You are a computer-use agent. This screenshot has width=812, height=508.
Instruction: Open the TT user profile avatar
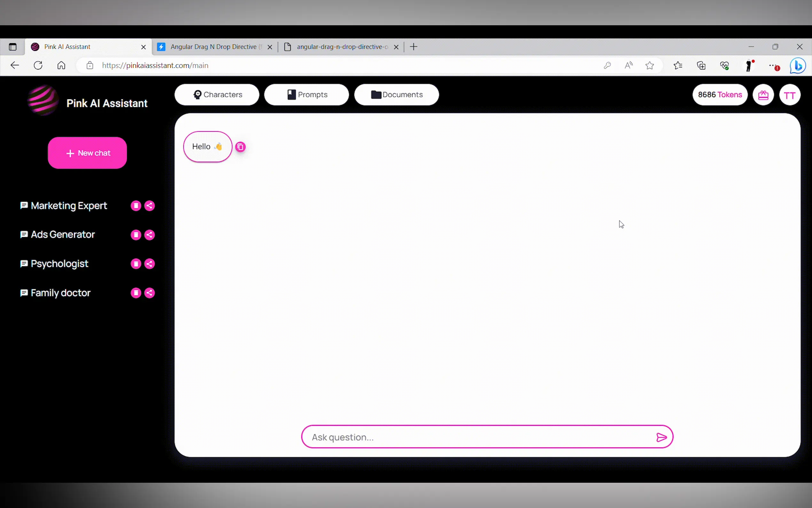click(790, 95)
